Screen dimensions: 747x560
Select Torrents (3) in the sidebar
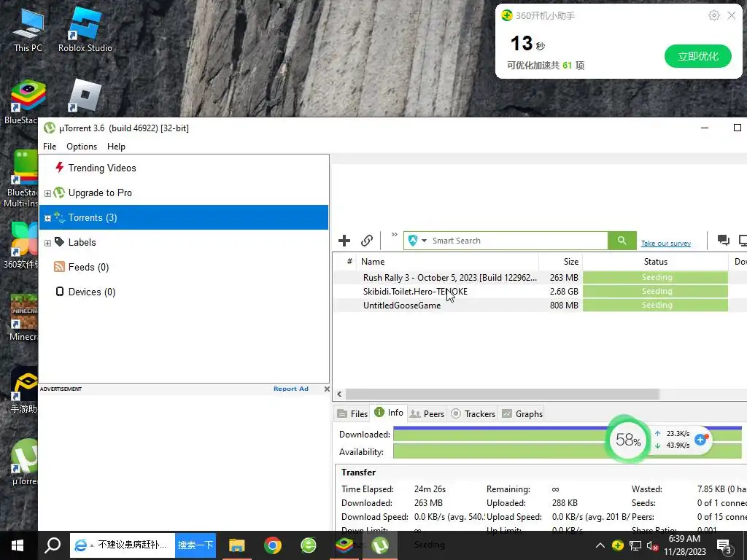point(184,217)
